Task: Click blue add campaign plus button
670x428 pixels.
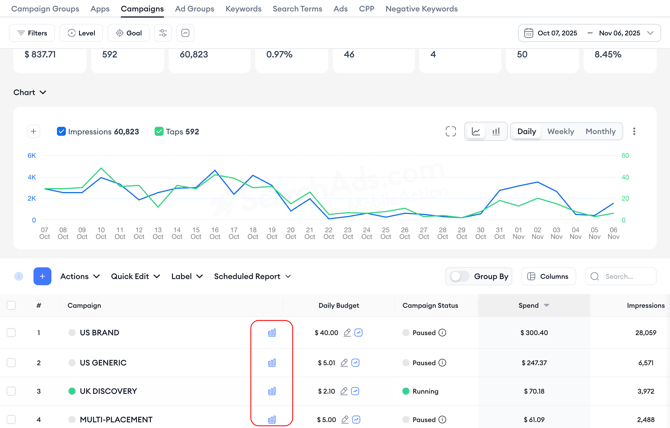Action: coord(42,276)
